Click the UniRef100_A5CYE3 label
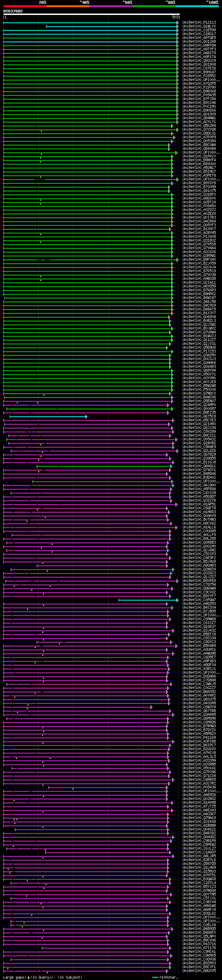Screen dimensions: 222x980 [199, 420]
